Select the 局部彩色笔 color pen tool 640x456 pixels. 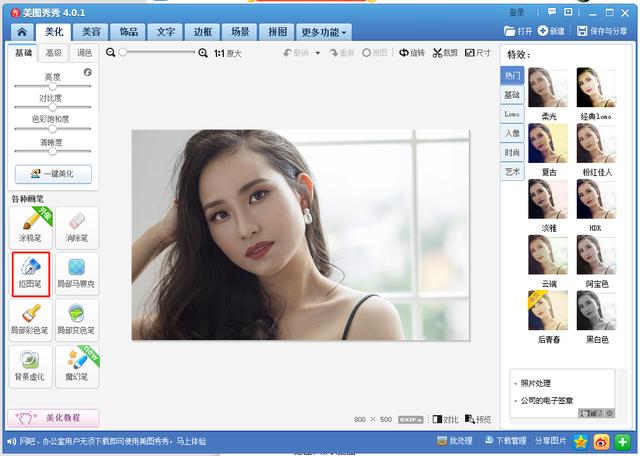click(x=32, y=318)
